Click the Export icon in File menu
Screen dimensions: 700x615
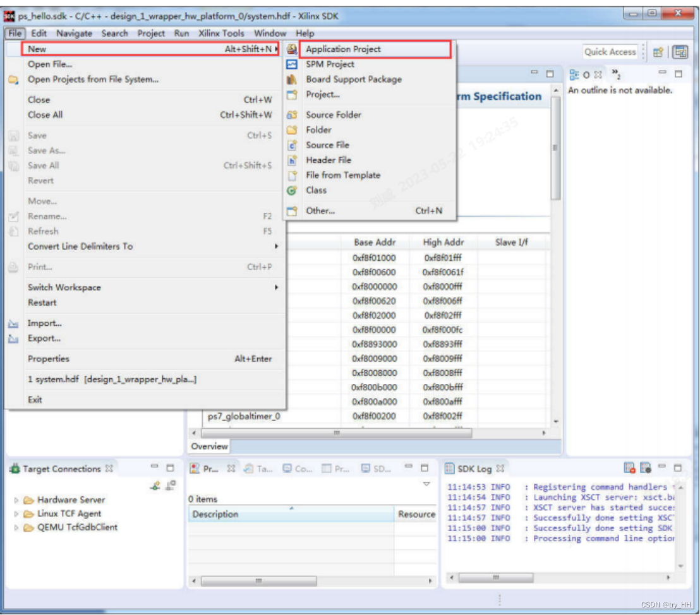pyautogui.click(x=13, y=338)
